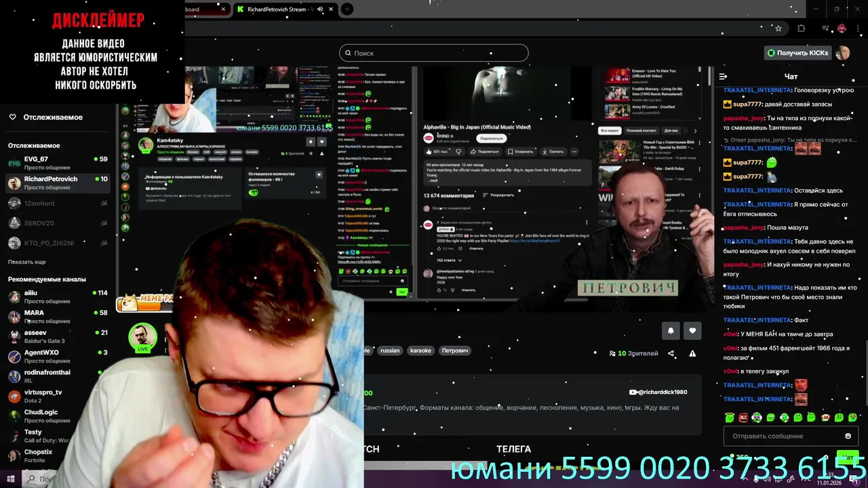
Task: Select RichardPetrovich in followed channels
Action: click(x=58, y=183)
